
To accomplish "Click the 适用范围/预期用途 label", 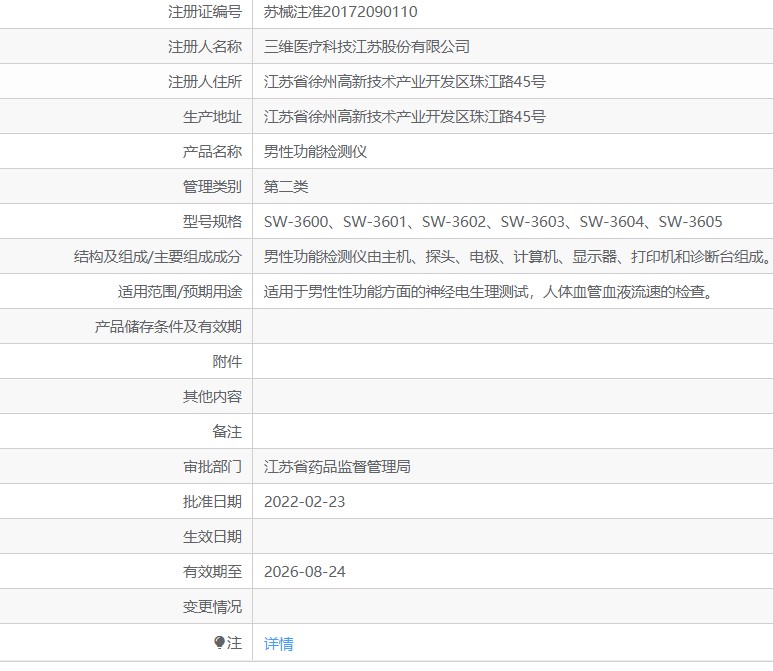I will point(180,292).
